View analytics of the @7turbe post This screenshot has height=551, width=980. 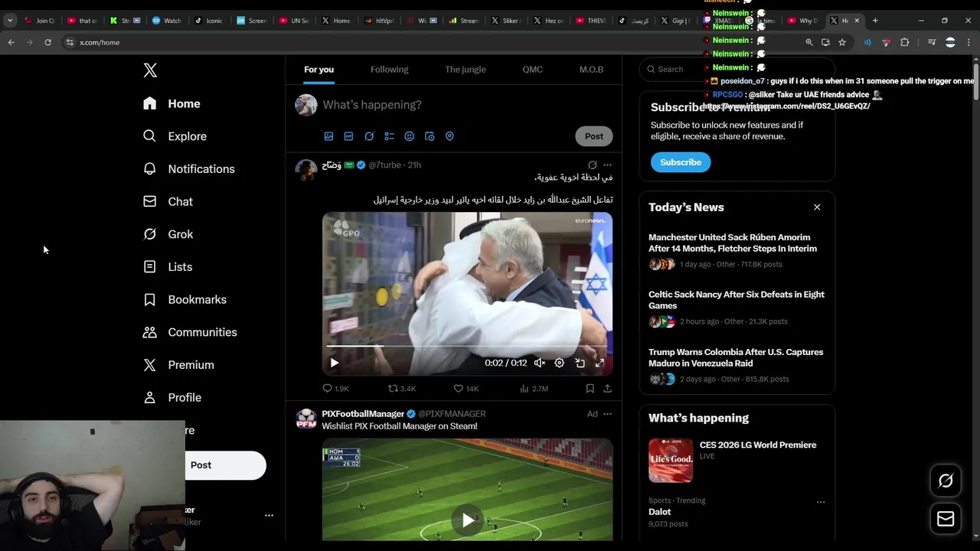coord(534,389)
